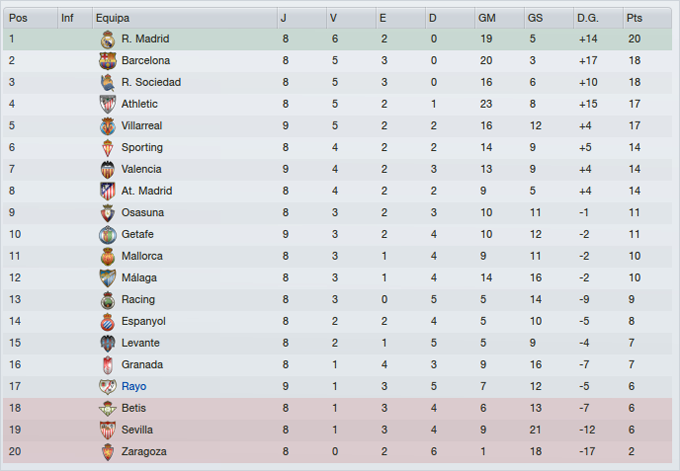This screenshot has width=680, height=471.
Task: Select the Osasuna team name
Action: click(x=142, y=213)
